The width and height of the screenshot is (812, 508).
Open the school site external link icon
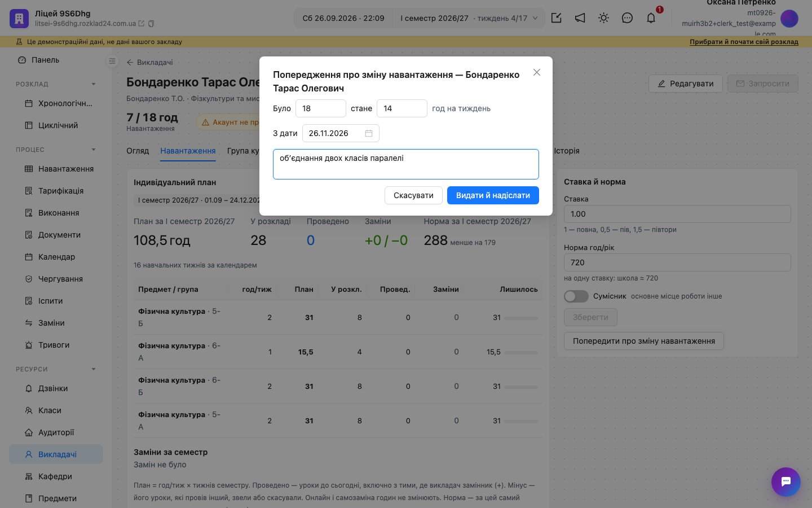click(x=142, y=24)
